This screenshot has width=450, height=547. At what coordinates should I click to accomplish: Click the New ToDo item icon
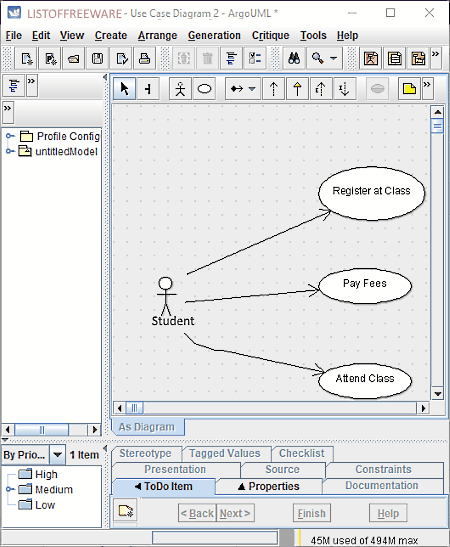126,511
